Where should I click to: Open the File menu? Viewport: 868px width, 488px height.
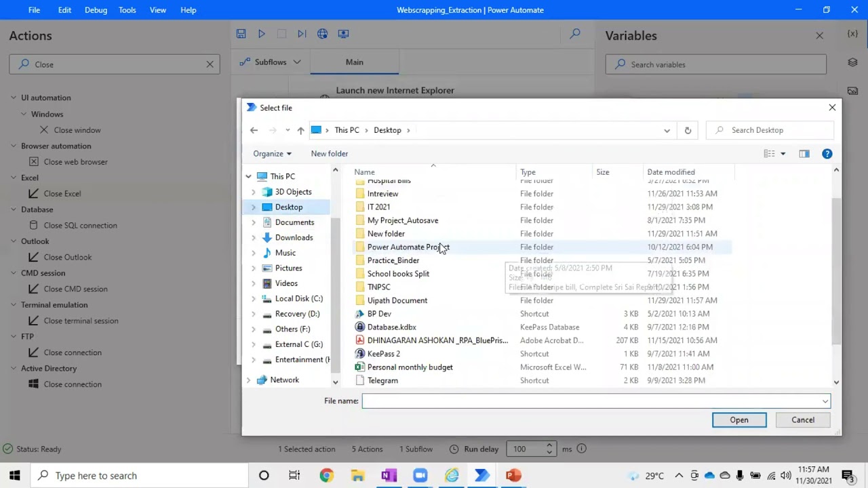(34, 10)
